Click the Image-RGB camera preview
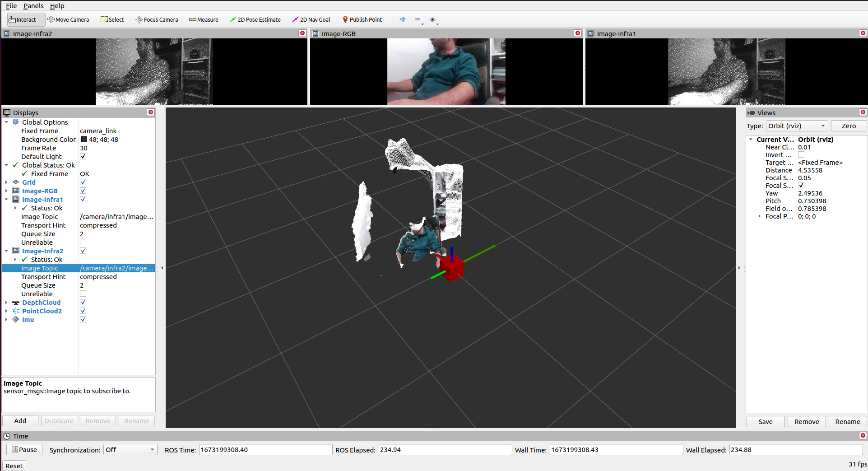 pyautogui.click(x=446, y=71)
